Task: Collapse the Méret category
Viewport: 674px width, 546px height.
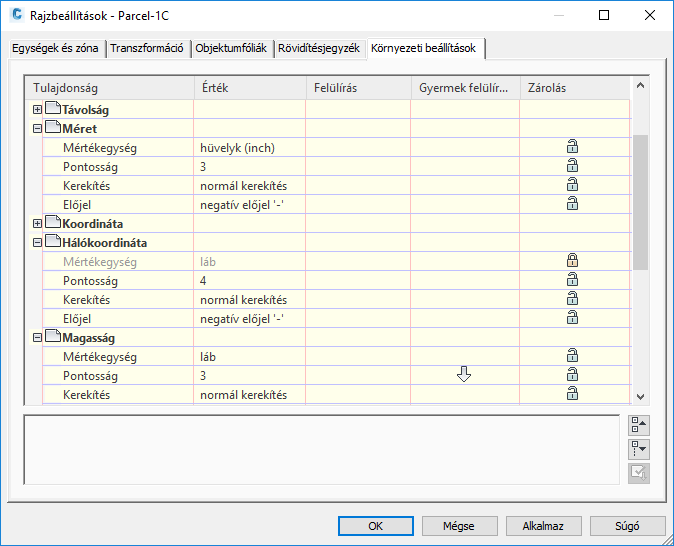Action: click(38, 128)
